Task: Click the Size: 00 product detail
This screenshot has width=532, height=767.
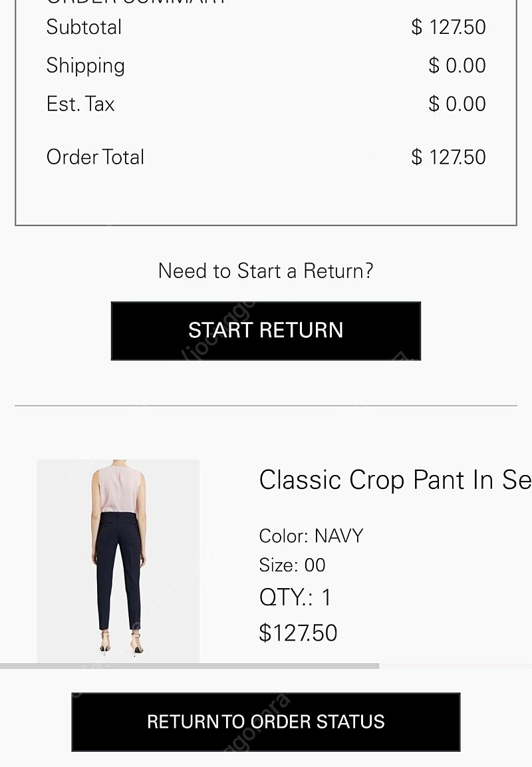Action: pos(292,565)
